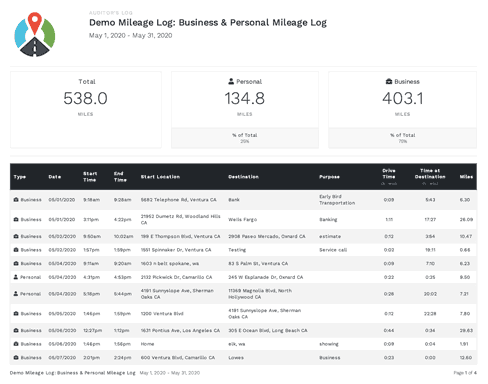Click the Total miles value 538.0
This screenshot has height=384, width=488.
tap(85, 98)
